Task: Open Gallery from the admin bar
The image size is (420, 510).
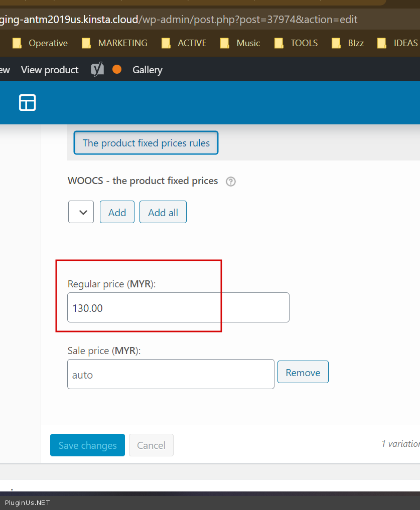Action: click(x=147, y=70)
